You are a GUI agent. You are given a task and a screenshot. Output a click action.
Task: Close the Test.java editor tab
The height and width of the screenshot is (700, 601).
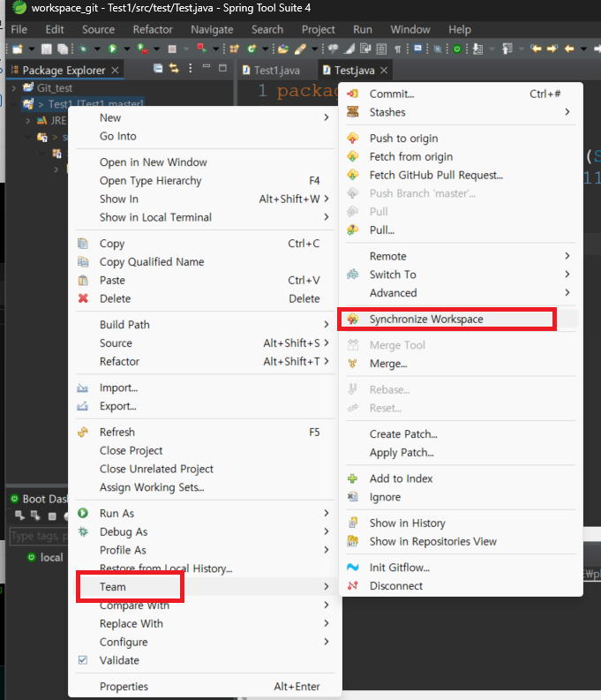384,70
